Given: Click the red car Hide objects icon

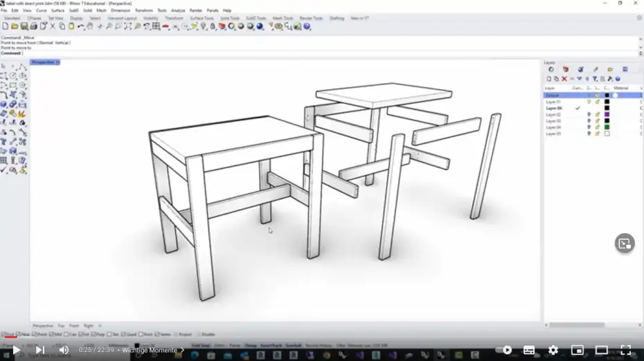Looking at the screenshot, I should [166, 26].
